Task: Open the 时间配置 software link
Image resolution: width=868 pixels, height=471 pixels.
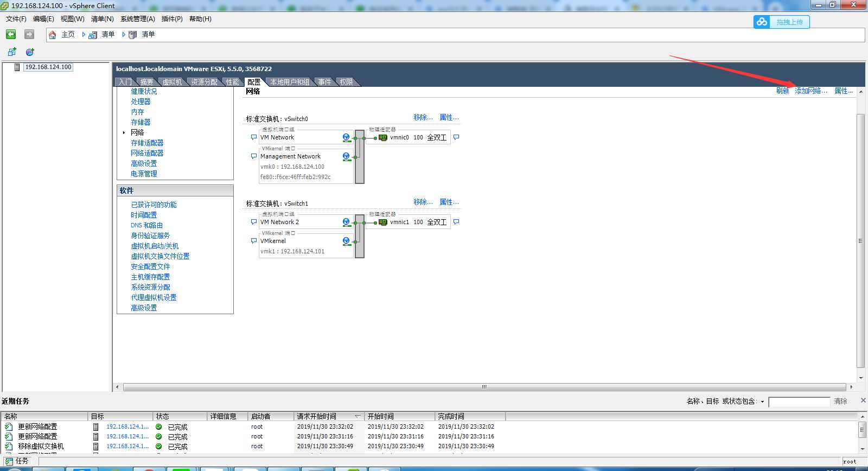Action: [144, 215]
